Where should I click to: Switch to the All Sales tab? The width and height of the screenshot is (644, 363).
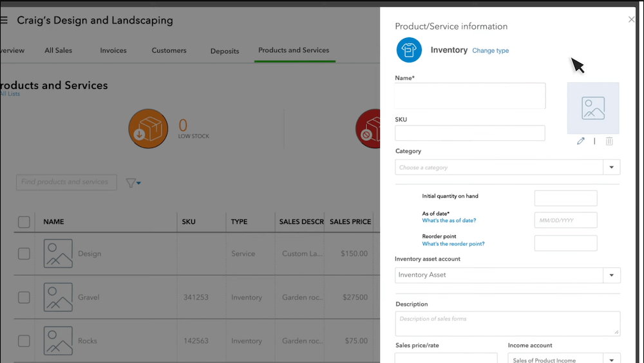click(x=59, y=50)
